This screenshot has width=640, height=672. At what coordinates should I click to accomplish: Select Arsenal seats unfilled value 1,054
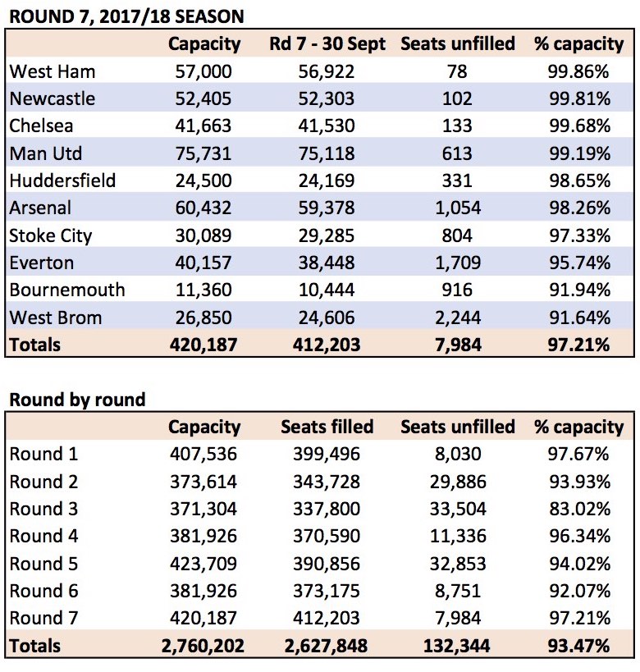(x=458, y=208)
